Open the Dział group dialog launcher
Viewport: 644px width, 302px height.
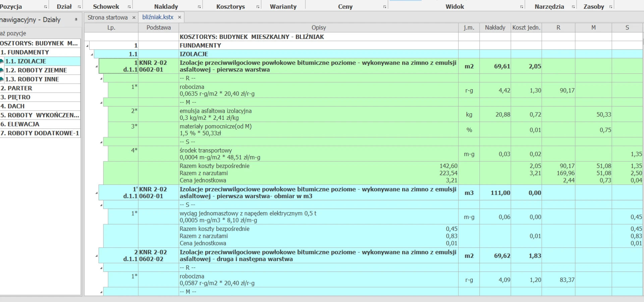pyautogui.click(x=79, y=7)
